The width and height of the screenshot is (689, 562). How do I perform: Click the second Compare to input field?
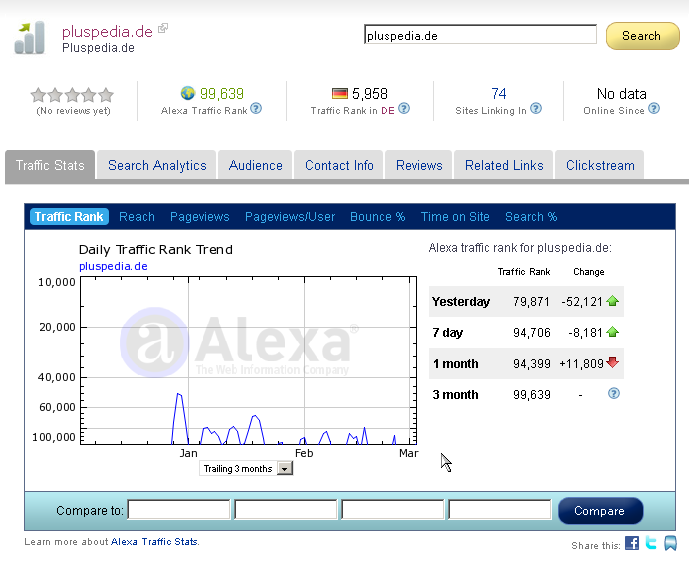click(286, 510)
